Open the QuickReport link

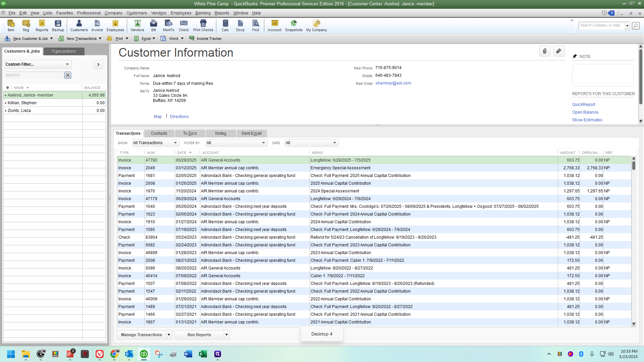coord(584,105)
